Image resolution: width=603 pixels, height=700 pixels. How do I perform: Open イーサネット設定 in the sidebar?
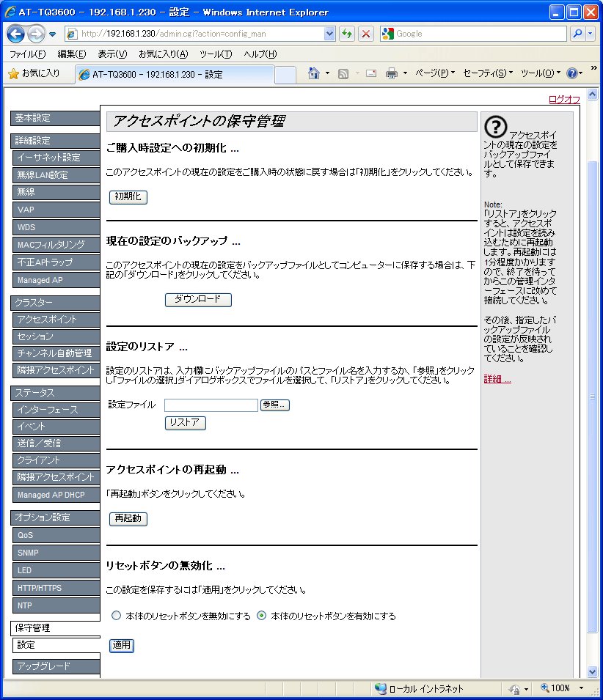pyautogui.click(x=56, y=158)
